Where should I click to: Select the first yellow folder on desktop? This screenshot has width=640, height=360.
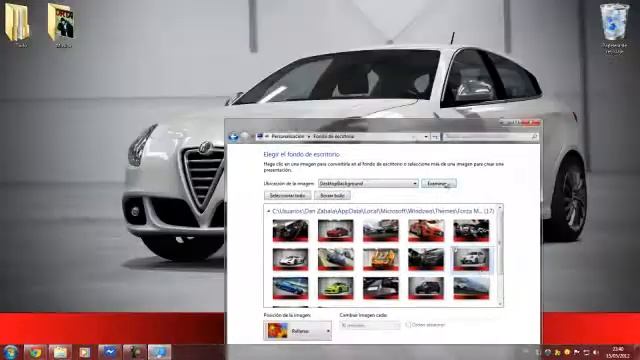[x=17, y=25]
